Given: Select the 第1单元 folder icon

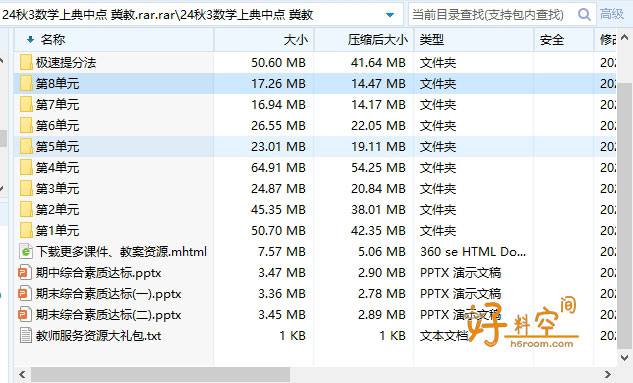Looking at the screenshot, I should pos(26,230).
